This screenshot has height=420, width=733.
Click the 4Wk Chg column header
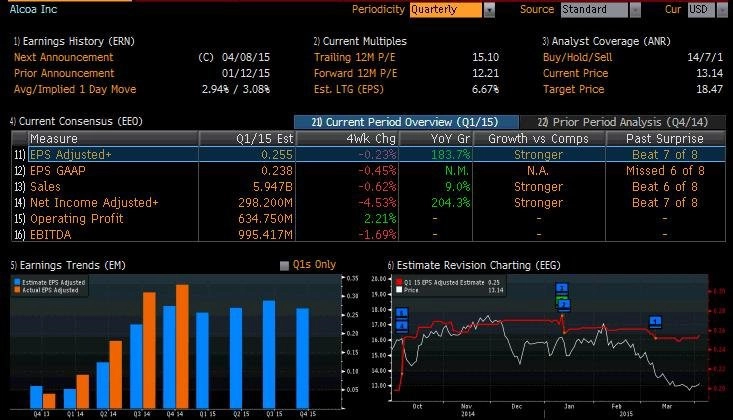coord(347,138)
